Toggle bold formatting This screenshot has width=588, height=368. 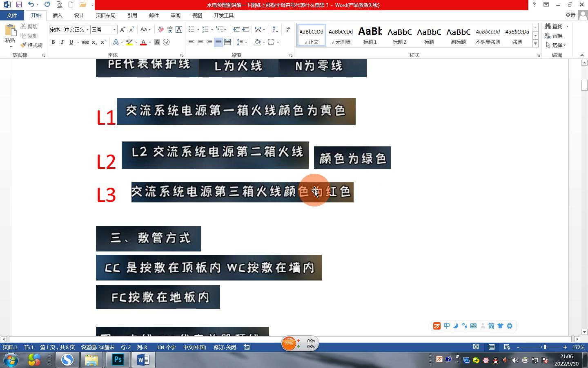53,42
